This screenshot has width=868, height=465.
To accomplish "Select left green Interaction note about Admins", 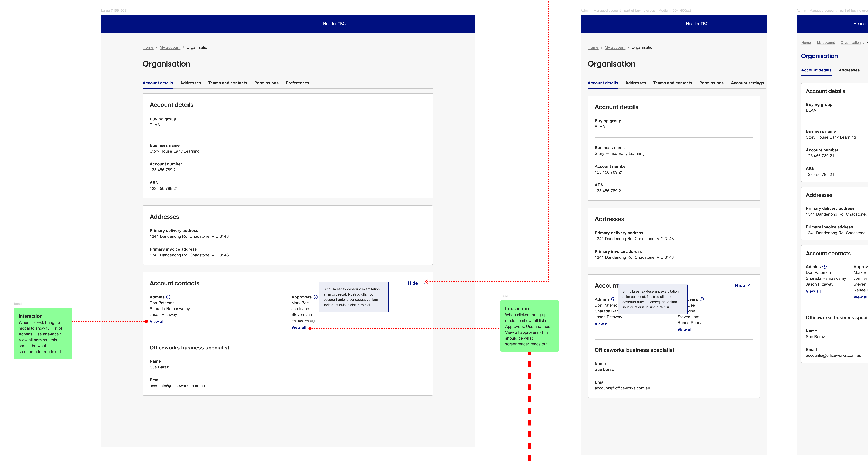I will coord(43,333).
